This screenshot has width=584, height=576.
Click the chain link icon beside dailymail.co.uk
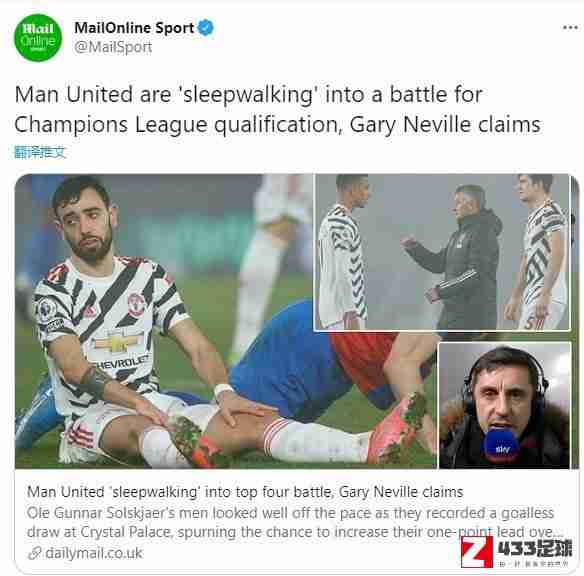click(35, 553)
